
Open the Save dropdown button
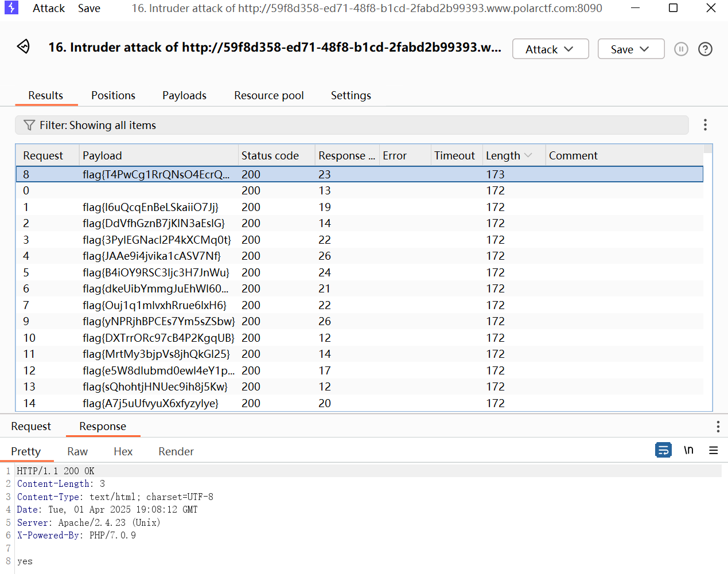coord(631,49)
